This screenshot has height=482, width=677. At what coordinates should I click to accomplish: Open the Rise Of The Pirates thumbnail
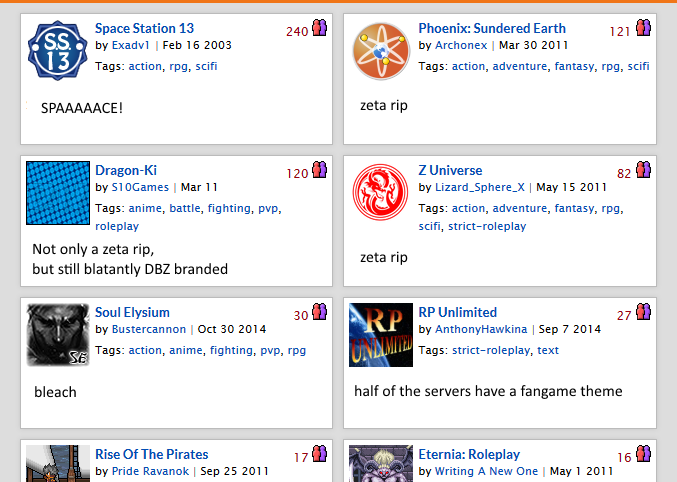tap(58, 463)
